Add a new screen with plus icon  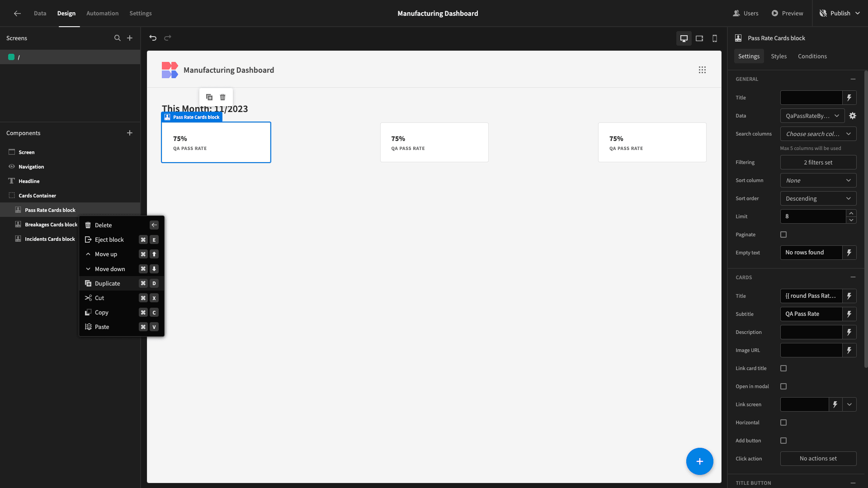[x=130, y=38]
